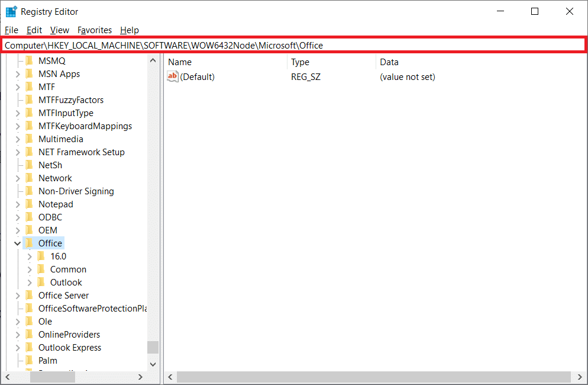Open the View menu

(x=60, y=30)
